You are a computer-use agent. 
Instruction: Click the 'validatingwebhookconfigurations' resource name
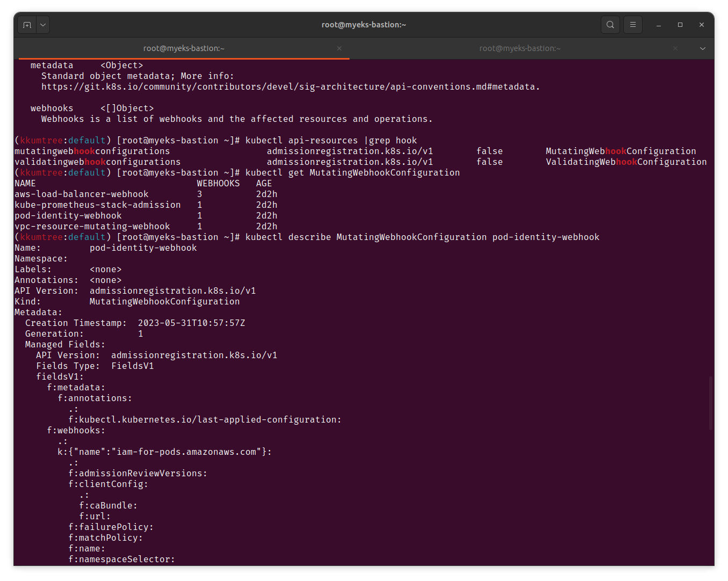click(x=98, y=162)
